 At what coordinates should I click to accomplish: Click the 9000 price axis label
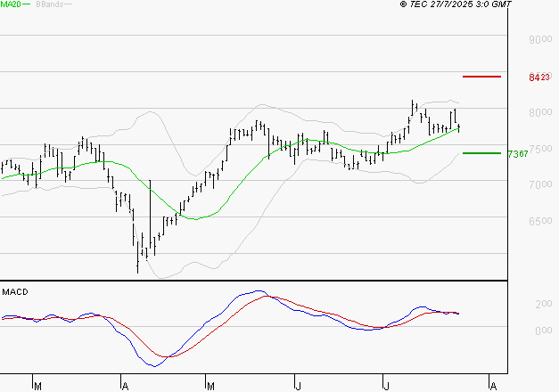(x=539, y=40)
